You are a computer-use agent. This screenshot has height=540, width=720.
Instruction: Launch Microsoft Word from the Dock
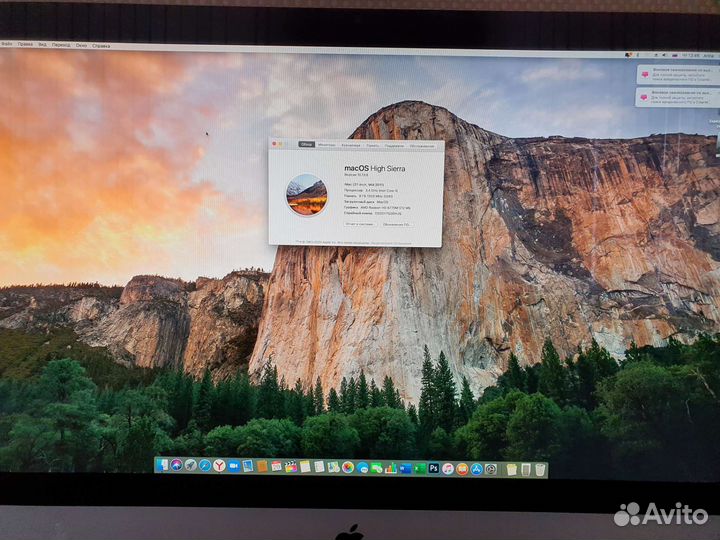point(405,468)
